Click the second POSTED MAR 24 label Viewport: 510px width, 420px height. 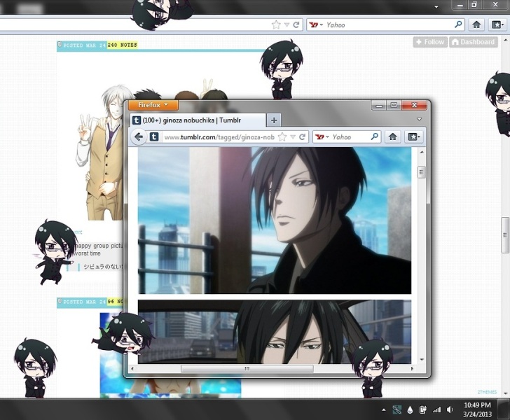[85, 302]
